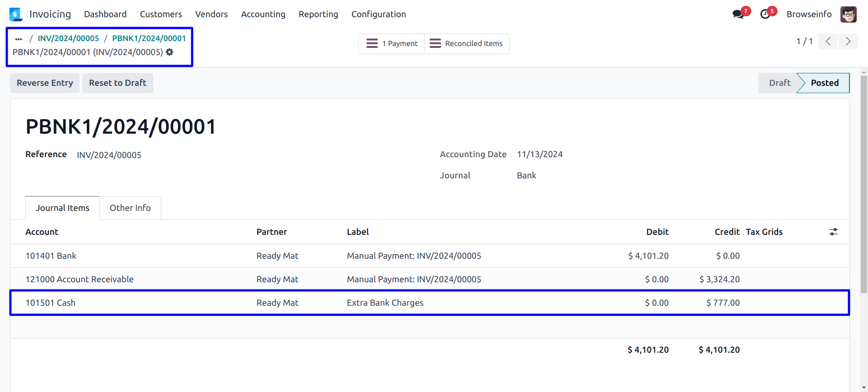Go to previous record with left arrow
868x392 pixels.
(x=828, y=42)
